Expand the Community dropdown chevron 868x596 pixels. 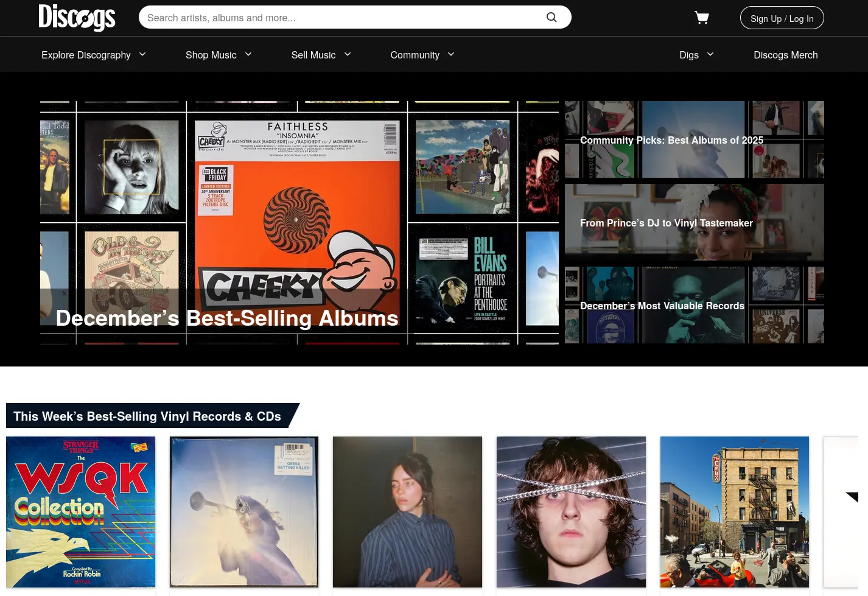[450, 54]
